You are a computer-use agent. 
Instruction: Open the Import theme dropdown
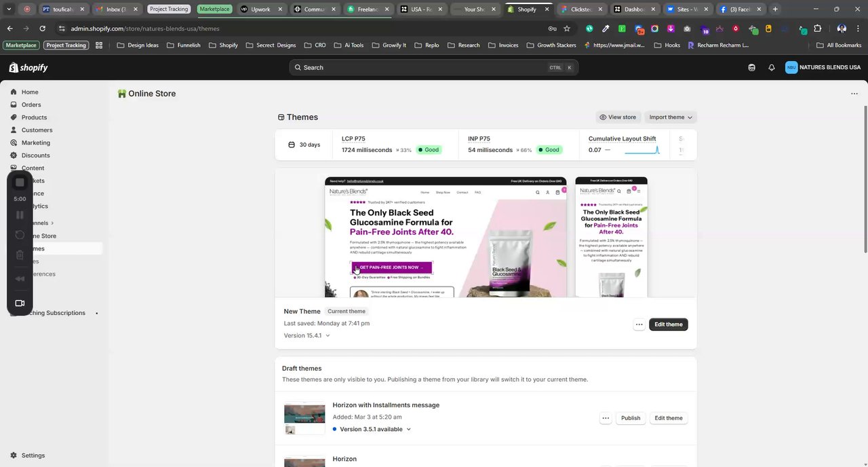click(671, 117)
